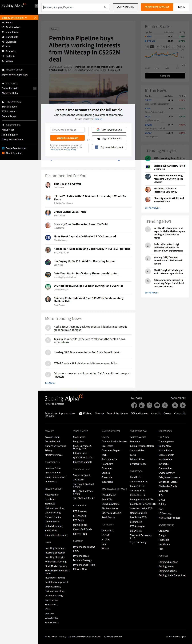The height and width of the screenshot is (644, 192).
Task: Click the ABOUT PREMIUM button
Action: tap(125, 7)
